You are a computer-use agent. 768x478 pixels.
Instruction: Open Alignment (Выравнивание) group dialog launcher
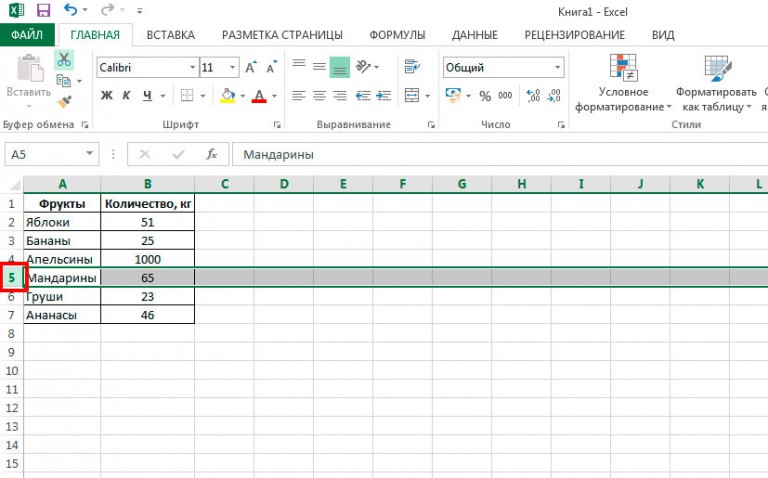[x=431, y=125]
